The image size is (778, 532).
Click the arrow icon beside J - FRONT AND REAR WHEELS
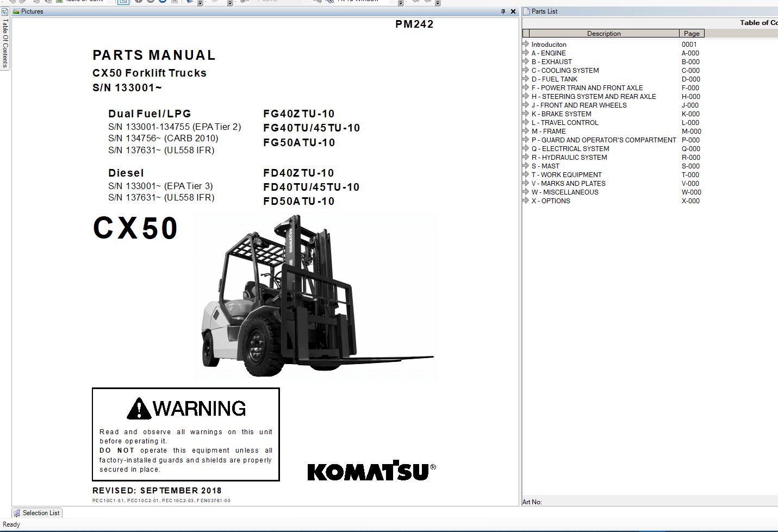[x=526, y=105]
